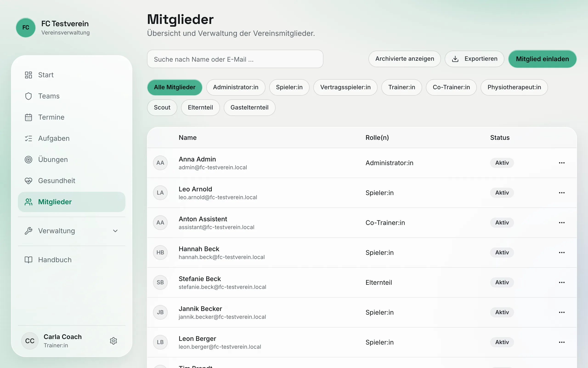
Task: Click the Mitglieder people icon
Action: tap(28, 202)
